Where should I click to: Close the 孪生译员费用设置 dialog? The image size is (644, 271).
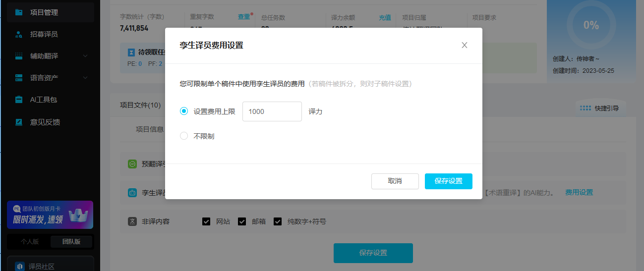coord(465,45)
